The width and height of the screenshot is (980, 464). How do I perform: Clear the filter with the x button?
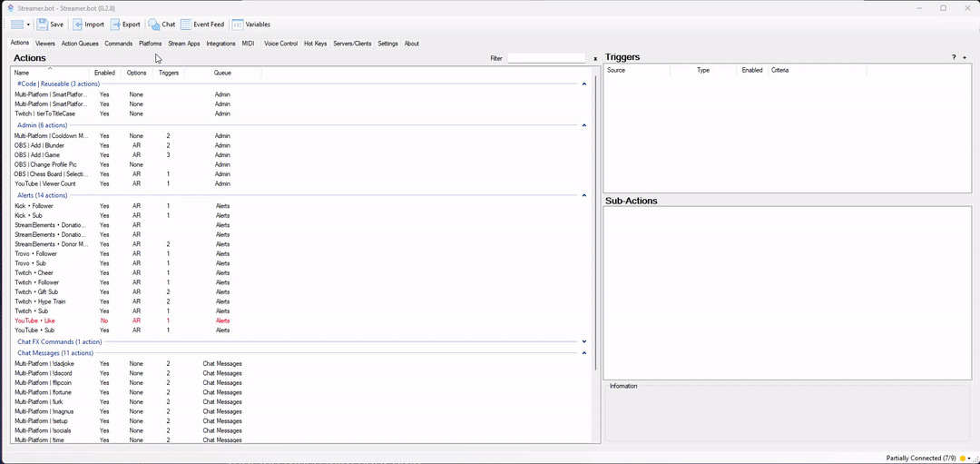[x=595, y=58]
